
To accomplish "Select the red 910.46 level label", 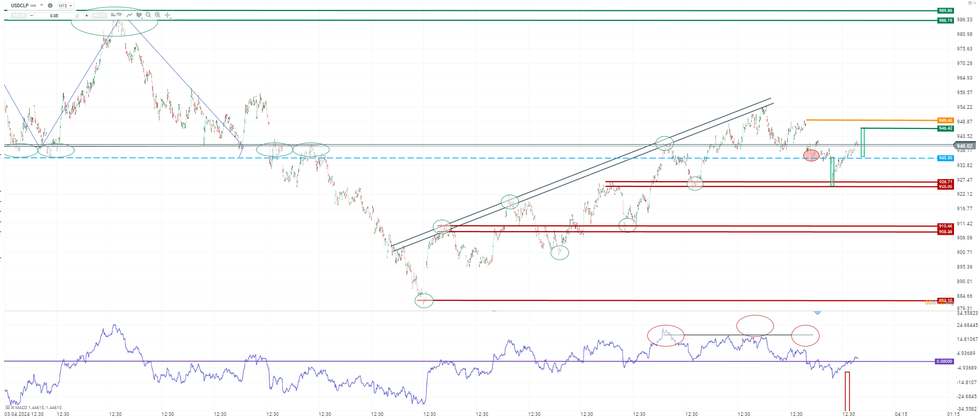I will 945,226.
